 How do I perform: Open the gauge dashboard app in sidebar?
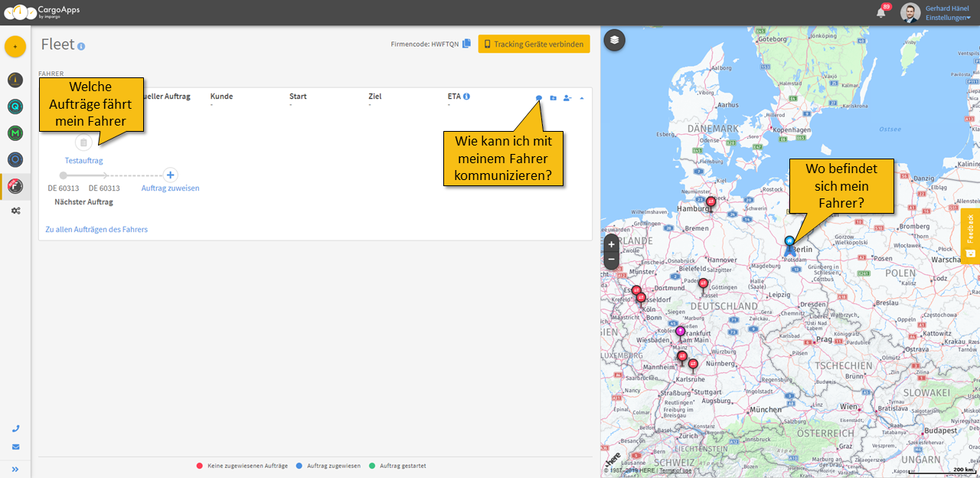click(x=15, y=80)
